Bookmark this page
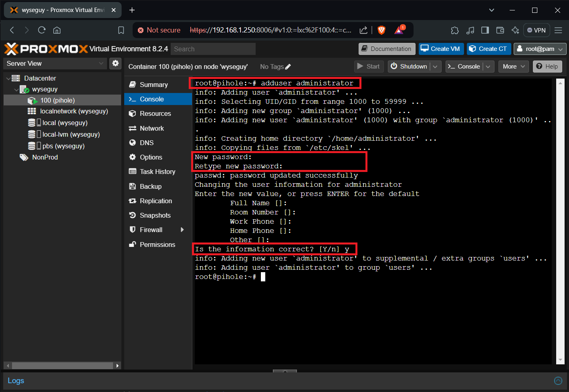This screenshot has height=392, width=569. click(121, 30)
